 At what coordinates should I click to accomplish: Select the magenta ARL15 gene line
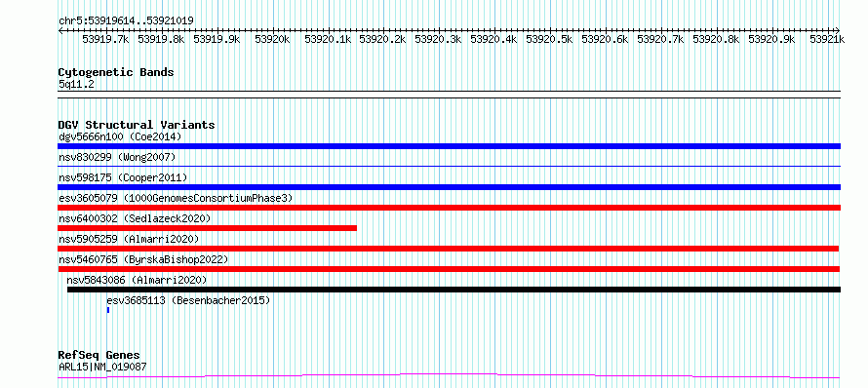point(449,376)
